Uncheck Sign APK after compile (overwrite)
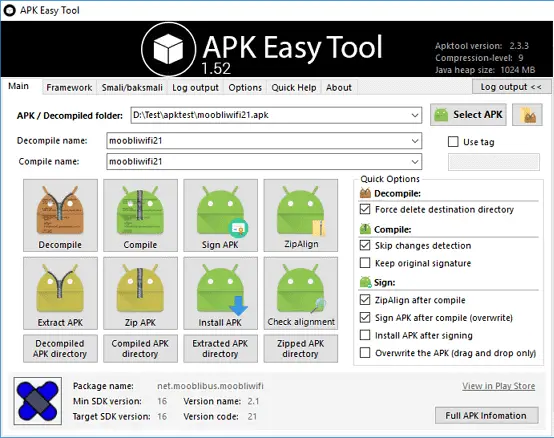The height and width of the screenshot is (438, 554). pos(365,317)
